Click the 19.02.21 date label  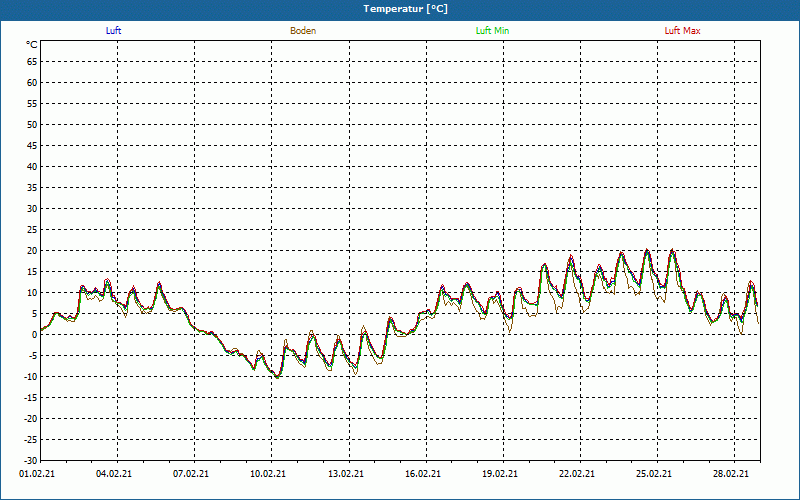500,473
